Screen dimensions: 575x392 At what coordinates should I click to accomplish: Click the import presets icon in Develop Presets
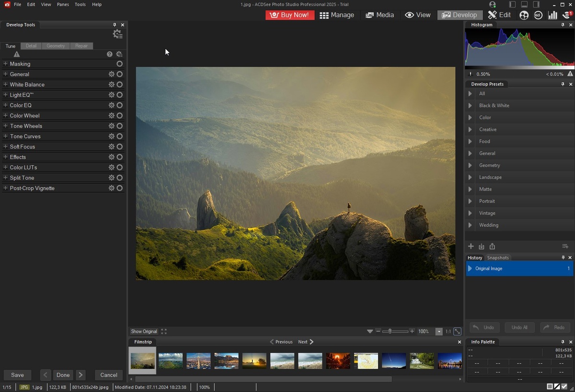(481, 246)
